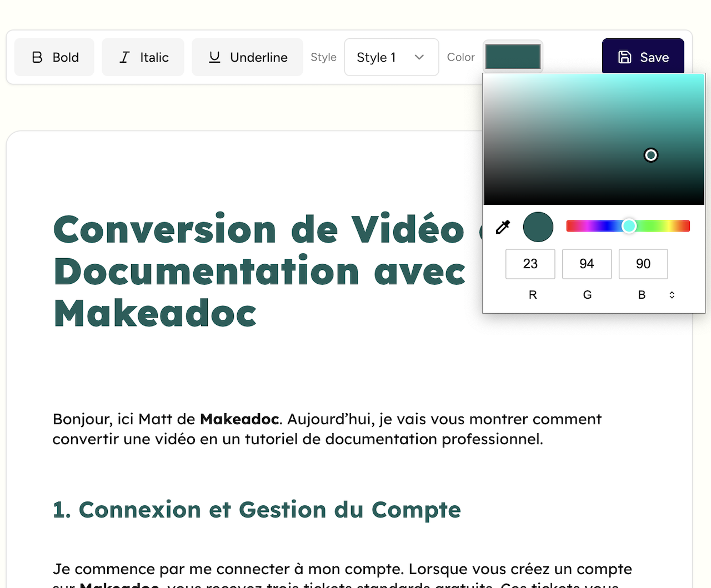The width and height of the screenshot is (711, 588).
Task: Open the Style 1 dropdown
Action: 391,57
